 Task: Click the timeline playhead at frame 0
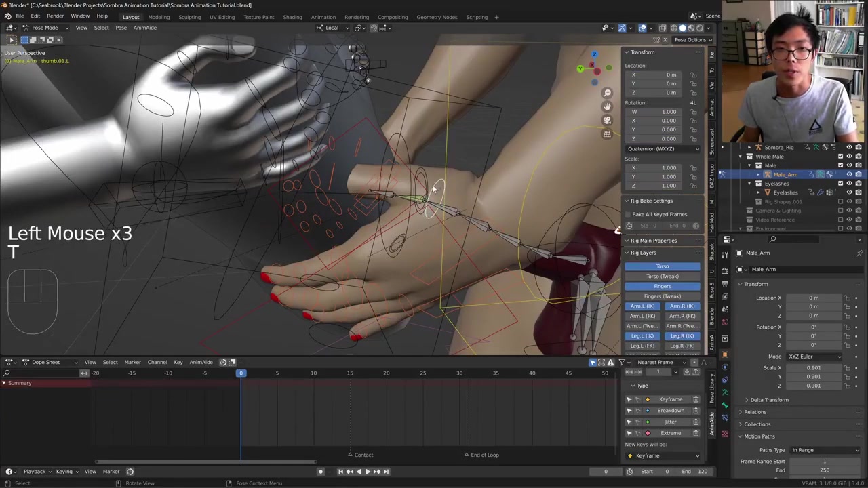coord(241,373)
